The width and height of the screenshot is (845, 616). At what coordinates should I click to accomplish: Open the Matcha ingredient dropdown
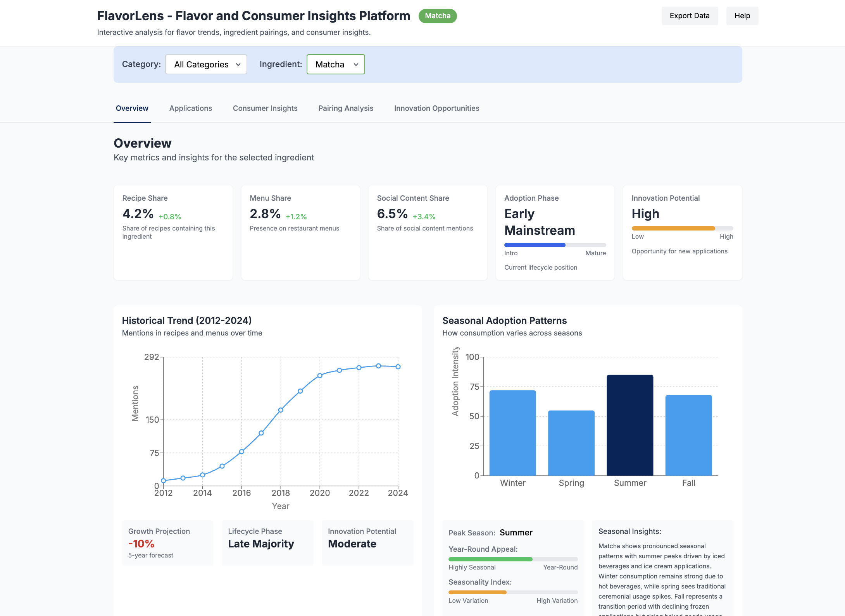pyautogui.click(x=336, y=64)
